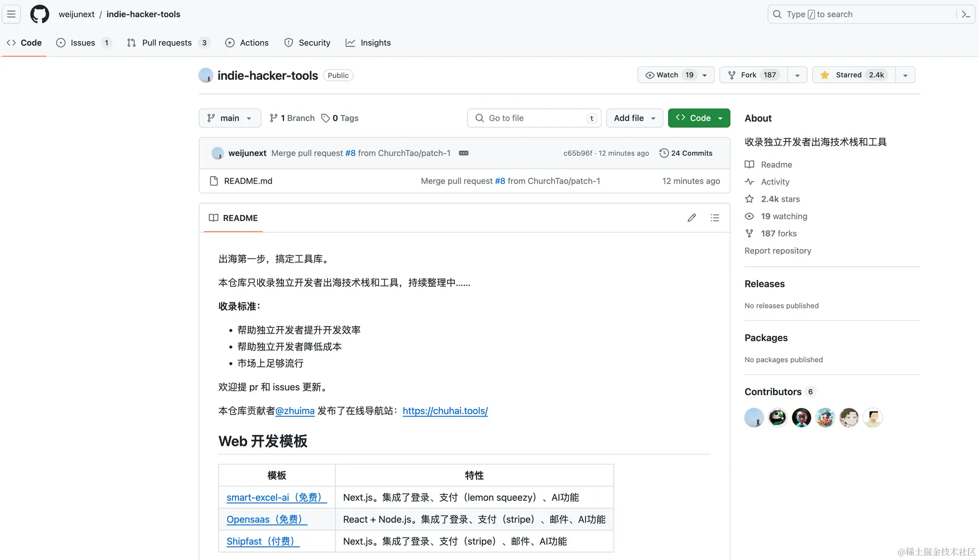Open the Activity link in About
The height and width of the screenshot is (560, 979).
[775, 182]
